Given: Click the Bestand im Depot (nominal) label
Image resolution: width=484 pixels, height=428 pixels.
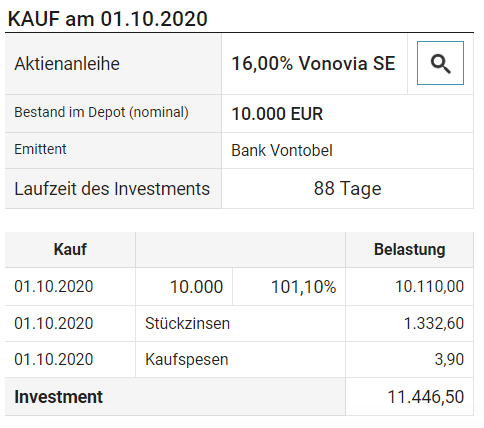Looking at the screenshot, I should (x=101, y=112).
